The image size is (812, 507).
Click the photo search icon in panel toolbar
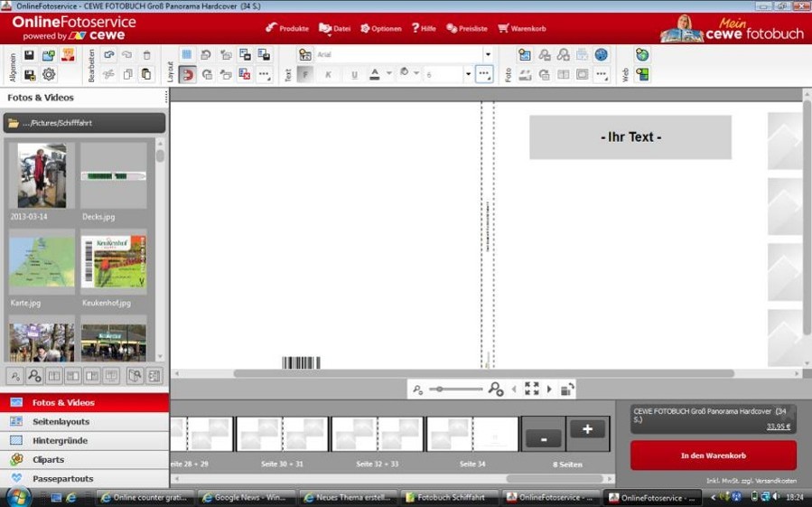135,376
